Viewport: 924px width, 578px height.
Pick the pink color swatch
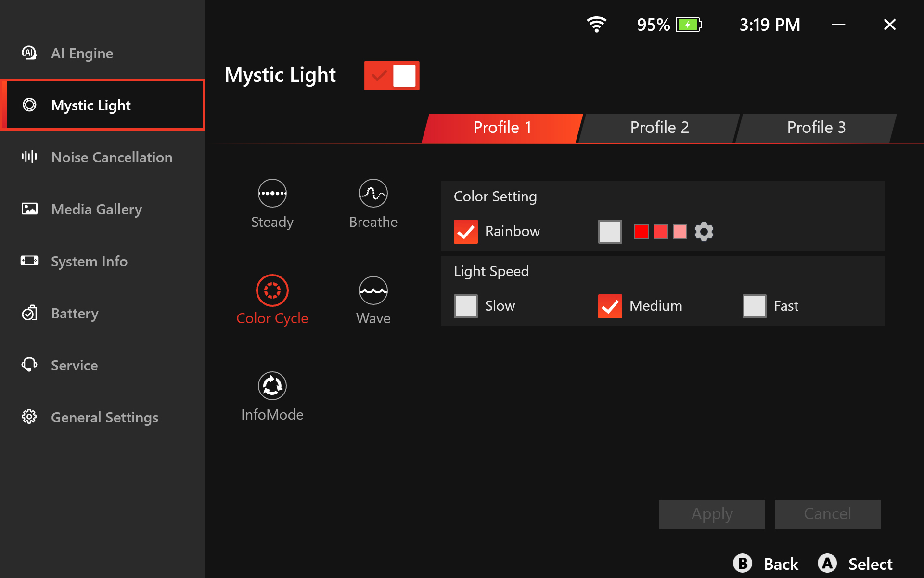tap(680, 232)
